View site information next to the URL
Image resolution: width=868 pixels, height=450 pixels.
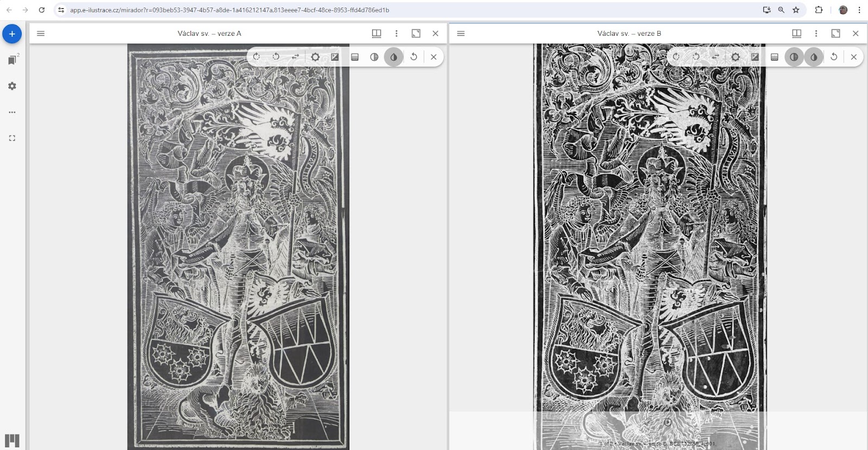[x=61, y=10]
